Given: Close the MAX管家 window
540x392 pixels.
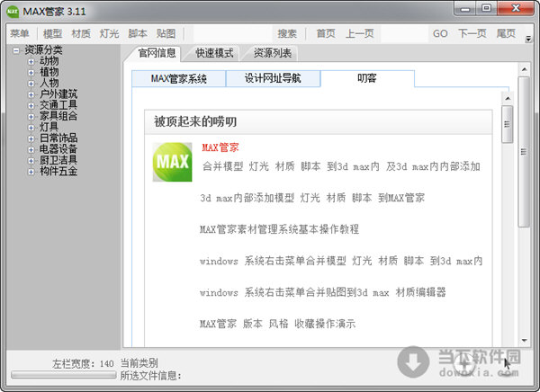Looking at the screenshot, I should tap(516, 9).
